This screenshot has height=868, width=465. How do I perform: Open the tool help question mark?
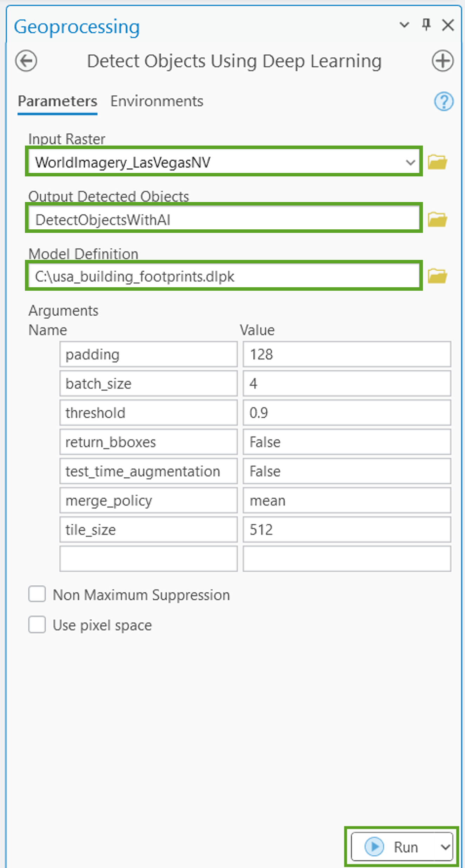[444, 102]
